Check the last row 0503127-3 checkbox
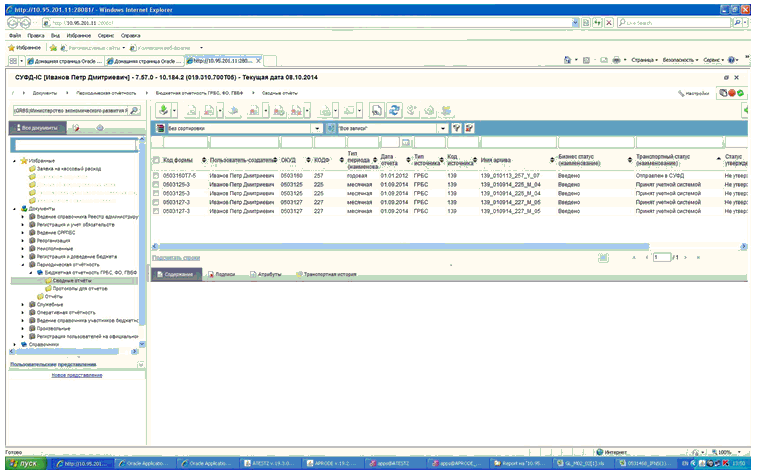Image resolution: width=757 pixels, height=475 pixels. (x=156, y=211)
